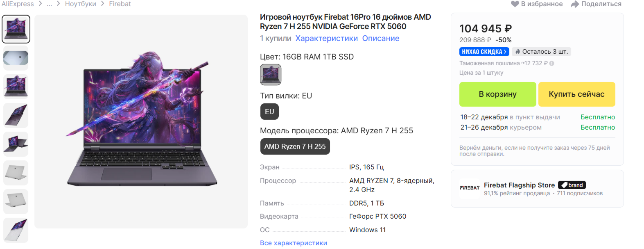Viewport: 644px width, 249px height.
Task: Open the Ноутбуки breadcrumb link
Action: click(80, 4)
